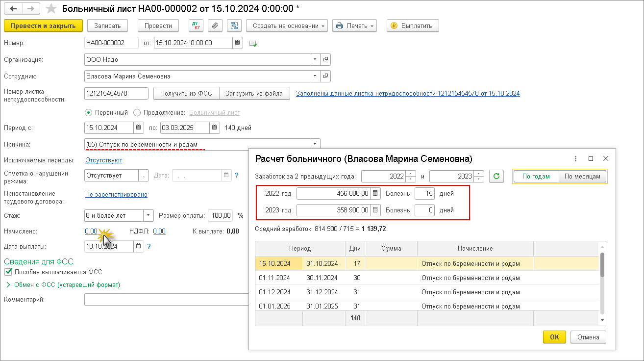Open selection for Отметка о нарушении режима

coord(143,175)
